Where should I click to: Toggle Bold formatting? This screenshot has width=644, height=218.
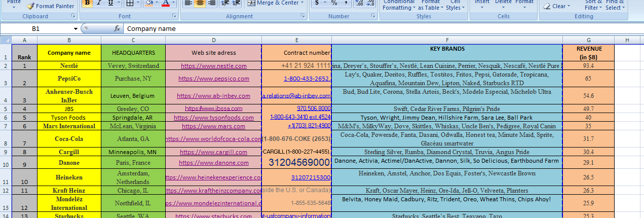(87, 3)
